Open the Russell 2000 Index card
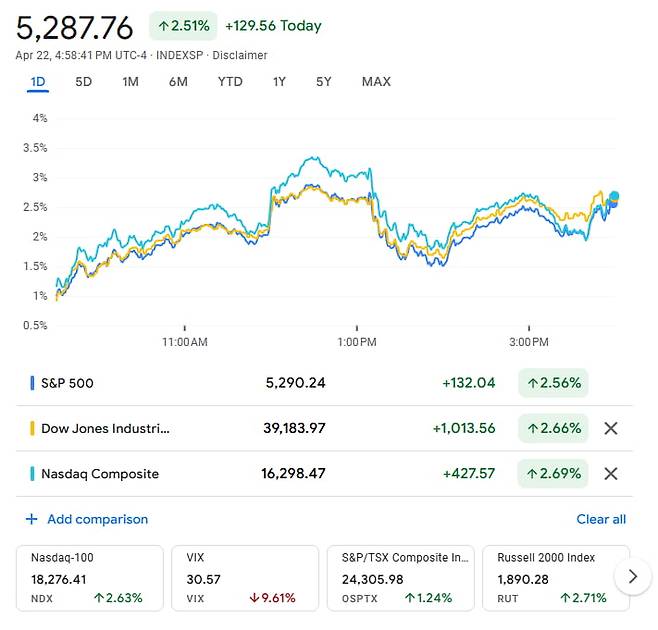Viewport: 658px width, 630px height. tap(555, 578)
